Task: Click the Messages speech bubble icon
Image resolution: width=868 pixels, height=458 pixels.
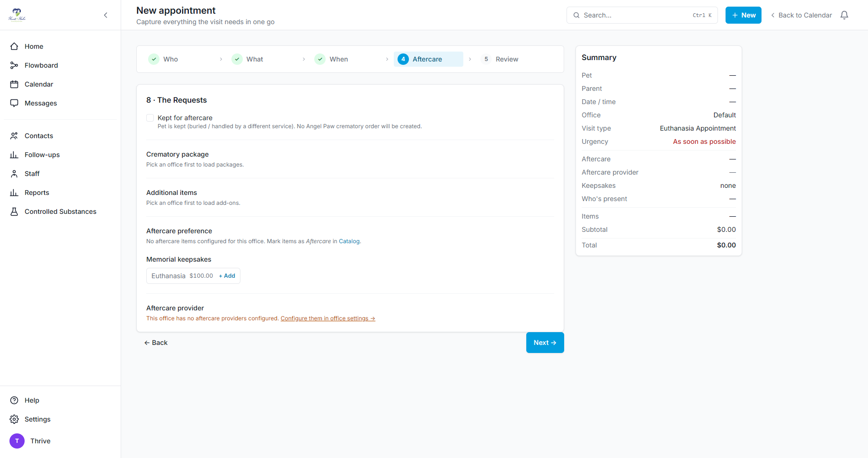Action: click(x=14, y=103)
